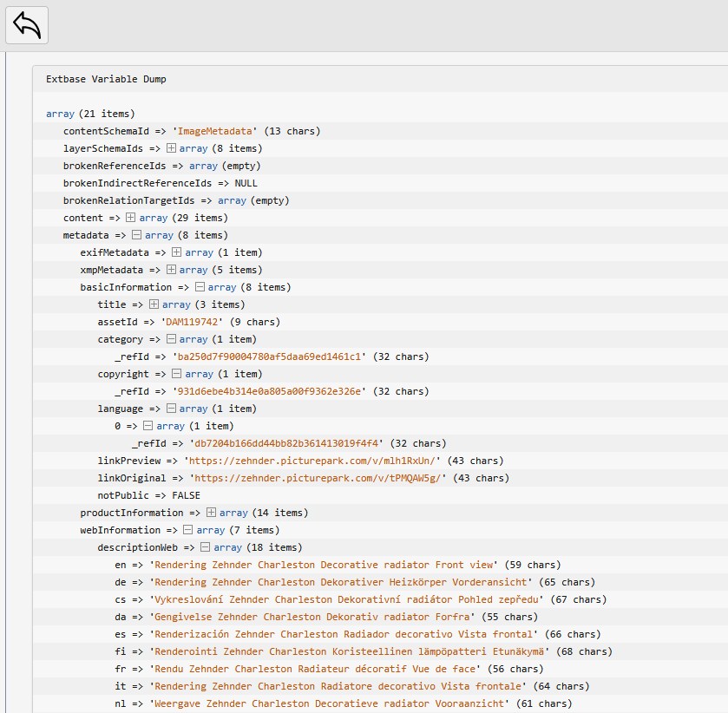
Task: Collapse the descriptionWeb array
Action: [x=206, y=547]
